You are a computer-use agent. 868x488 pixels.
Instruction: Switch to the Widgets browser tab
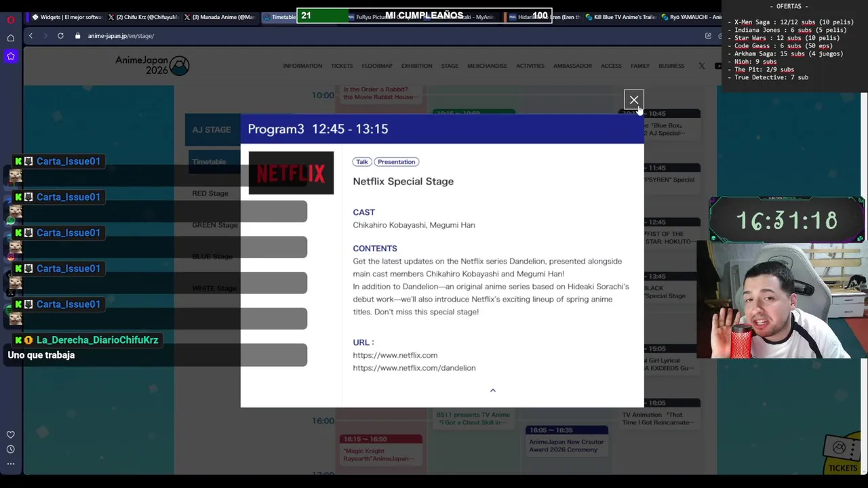pyautogui.click(x=66, y=17)
